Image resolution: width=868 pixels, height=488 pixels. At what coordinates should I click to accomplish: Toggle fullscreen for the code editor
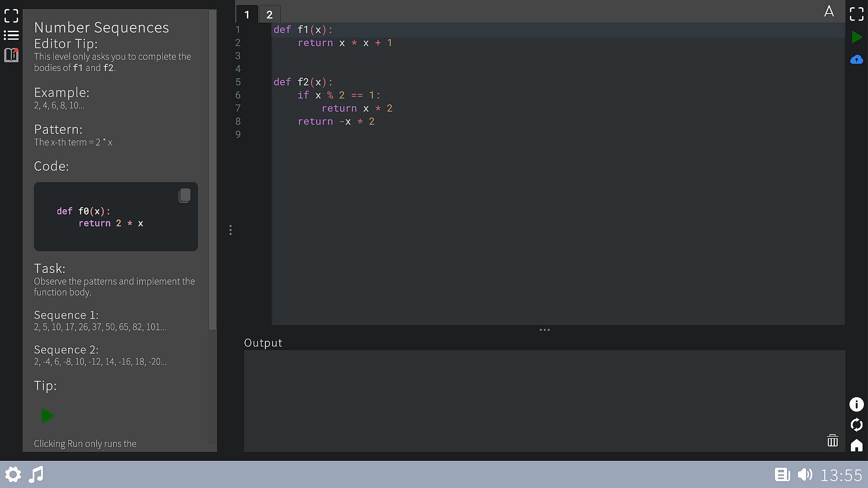[x=857, y=14]
